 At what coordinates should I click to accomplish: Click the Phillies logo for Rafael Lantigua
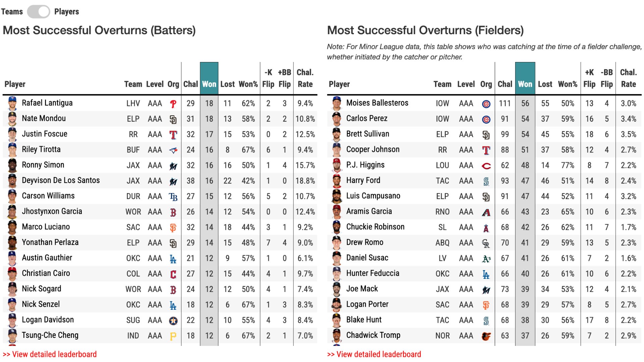point(173,104)
